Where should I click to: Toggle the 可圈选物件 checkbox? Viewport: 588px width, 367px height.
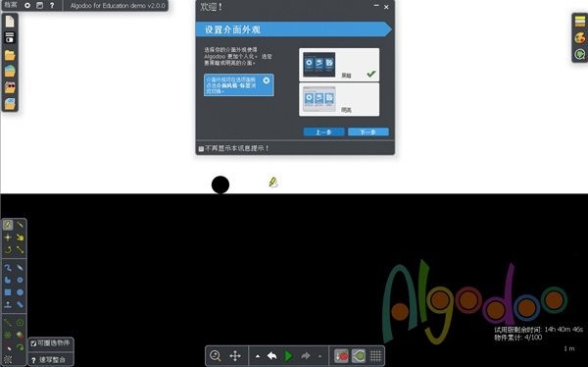pos(33,343)
